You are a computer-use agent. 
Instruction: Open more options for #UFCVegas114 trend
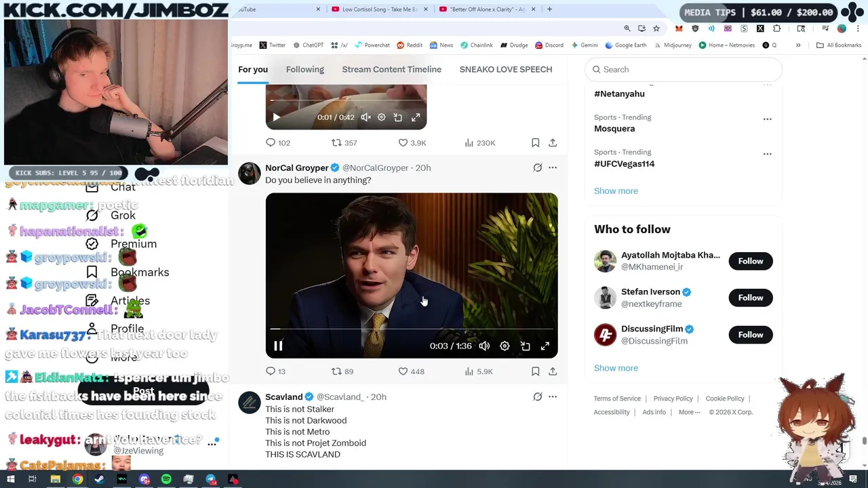pyautogui.click(x=767, y=154)
